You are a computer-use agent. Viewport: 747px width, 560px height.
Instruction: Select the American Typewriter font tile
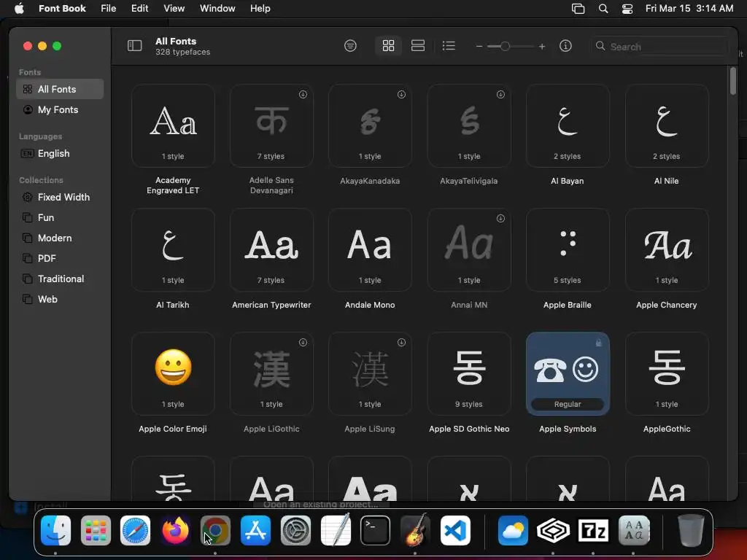271,249
